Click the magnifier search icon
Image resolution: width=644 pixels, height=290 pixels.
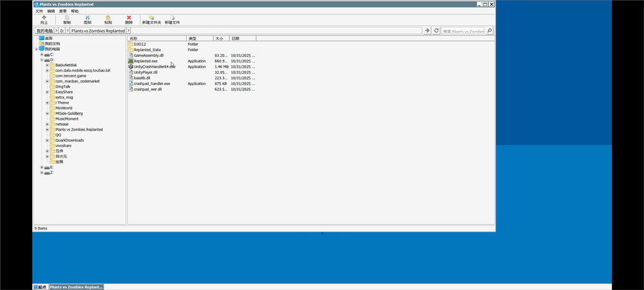tap(489, 30)
